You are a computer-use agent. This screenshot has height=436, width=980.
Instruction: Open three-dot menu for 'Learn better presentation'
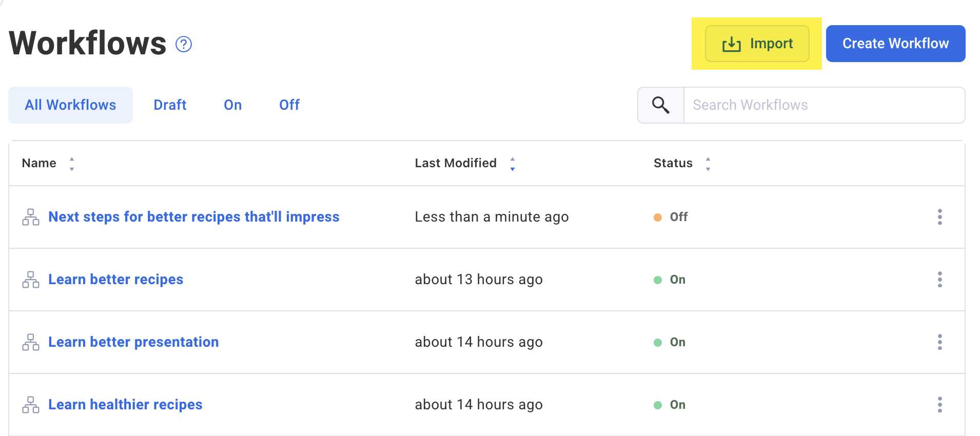point(940,342)
